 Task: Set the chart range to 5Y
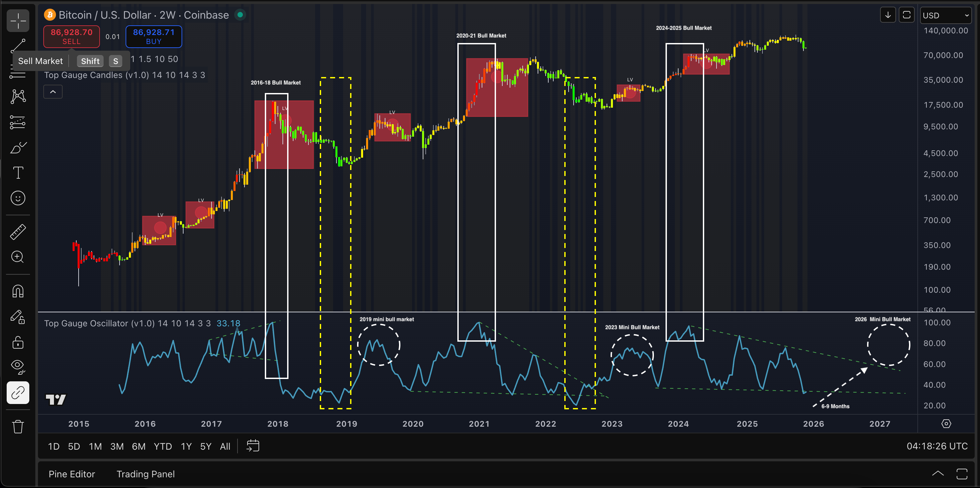click(206, 446)
